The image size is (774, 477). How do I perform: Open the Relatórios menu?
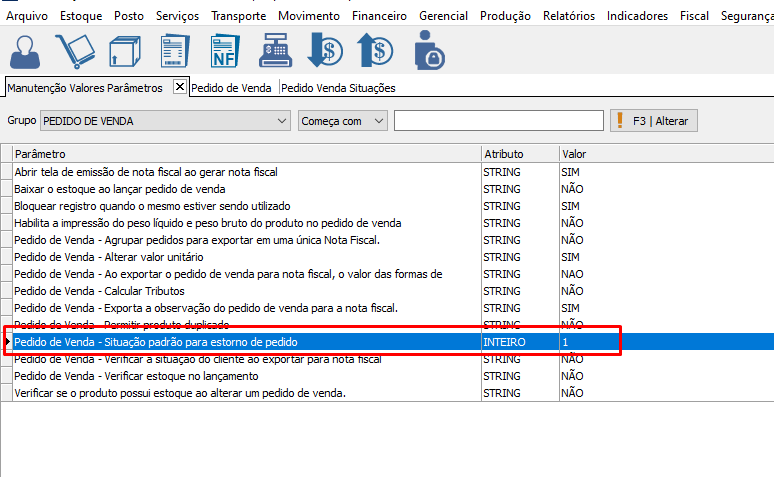568,16
